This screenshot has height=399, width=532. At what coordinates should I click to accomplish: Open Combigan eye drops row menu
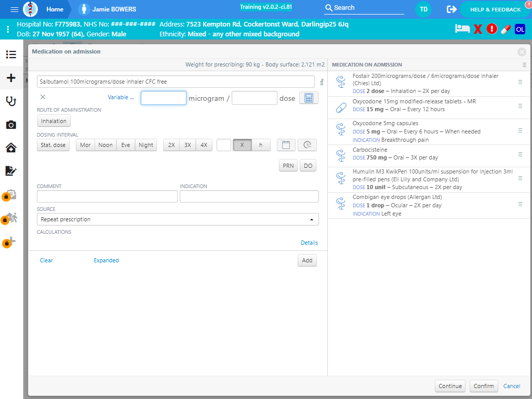click(520, 204)
